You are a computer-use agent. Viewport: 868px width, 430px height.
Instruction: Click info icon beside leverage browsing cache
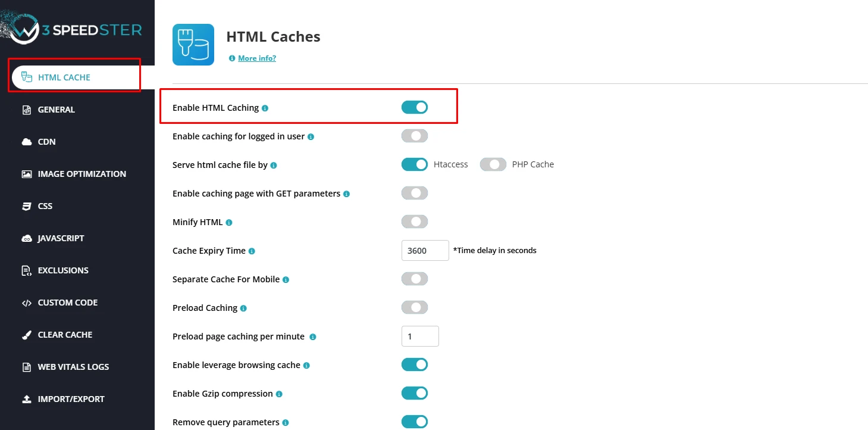pos(306,366)
